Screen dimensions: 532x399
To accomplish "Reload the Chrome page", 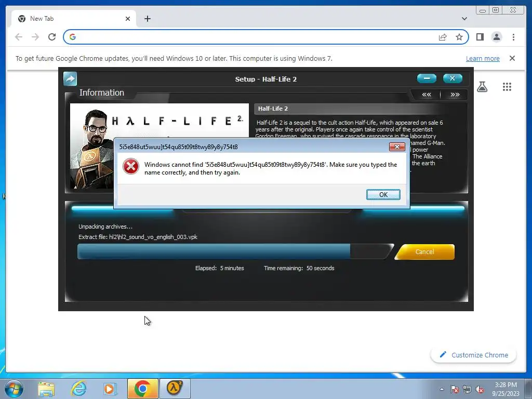I will (52, 37).
